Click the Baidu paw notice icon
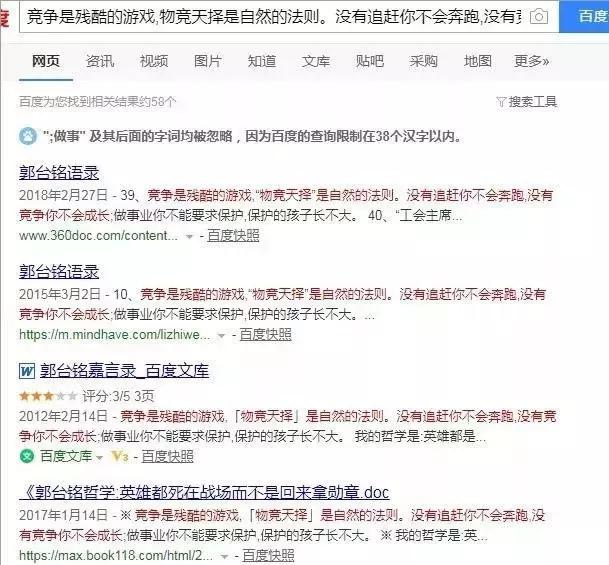 (28, 136)
